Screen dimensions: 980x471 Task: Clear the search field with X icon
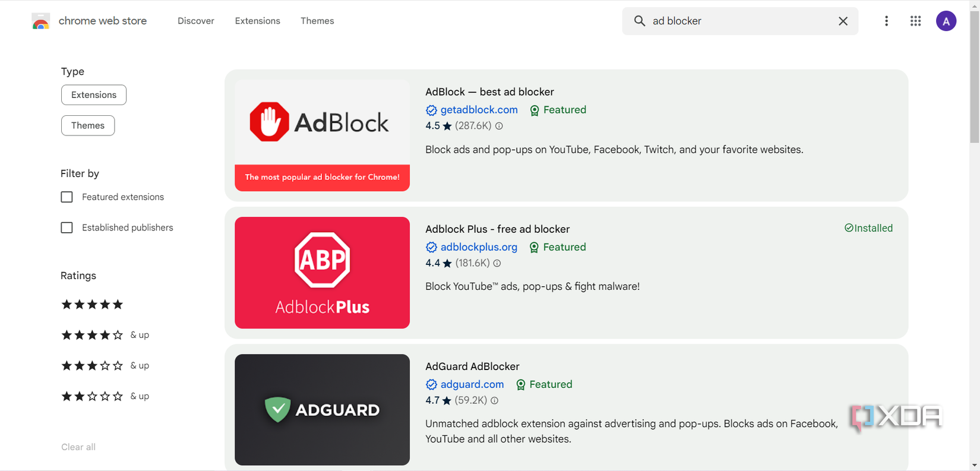tap(843, 21)
